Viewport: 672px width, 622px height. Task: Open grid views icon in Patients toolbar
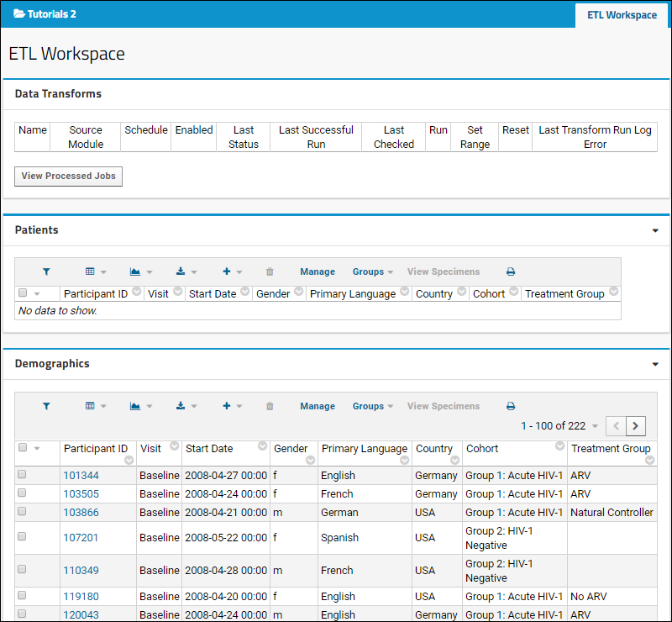[90, 271]
